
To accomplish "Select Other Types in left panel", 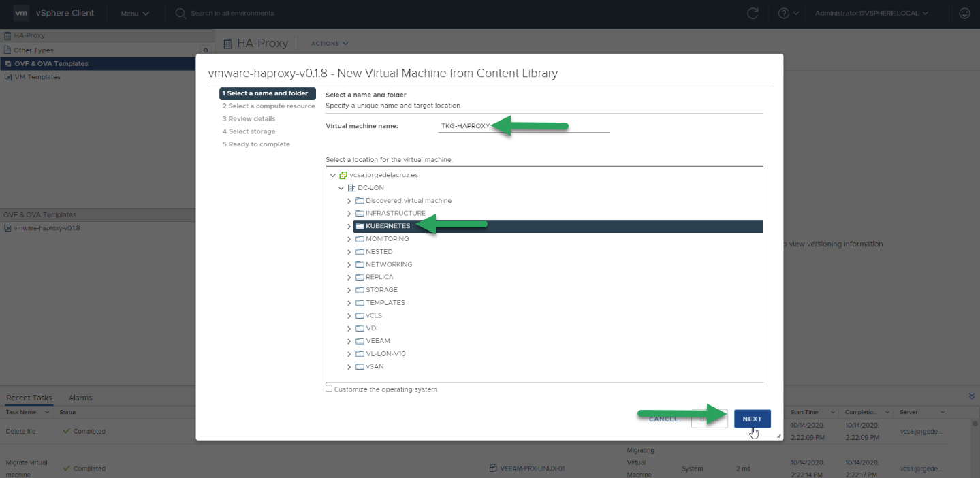I will coord(33,50).
